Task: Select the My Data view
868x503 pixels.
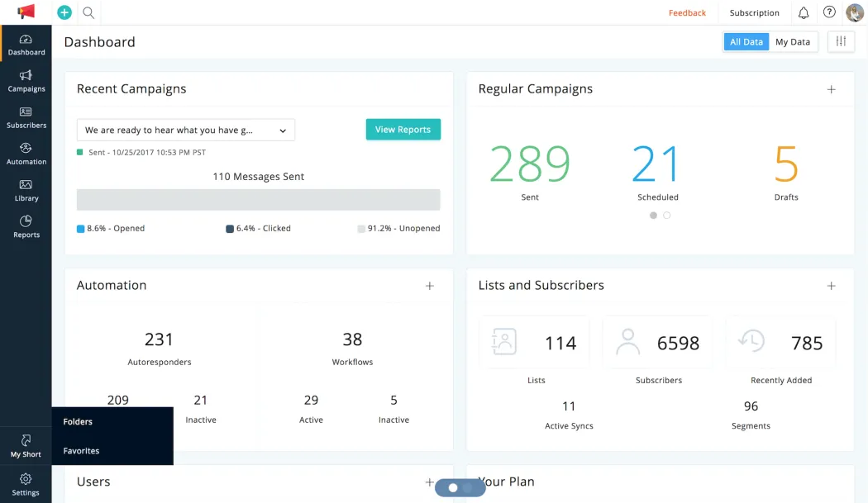Action: click(x=793, y=41)
